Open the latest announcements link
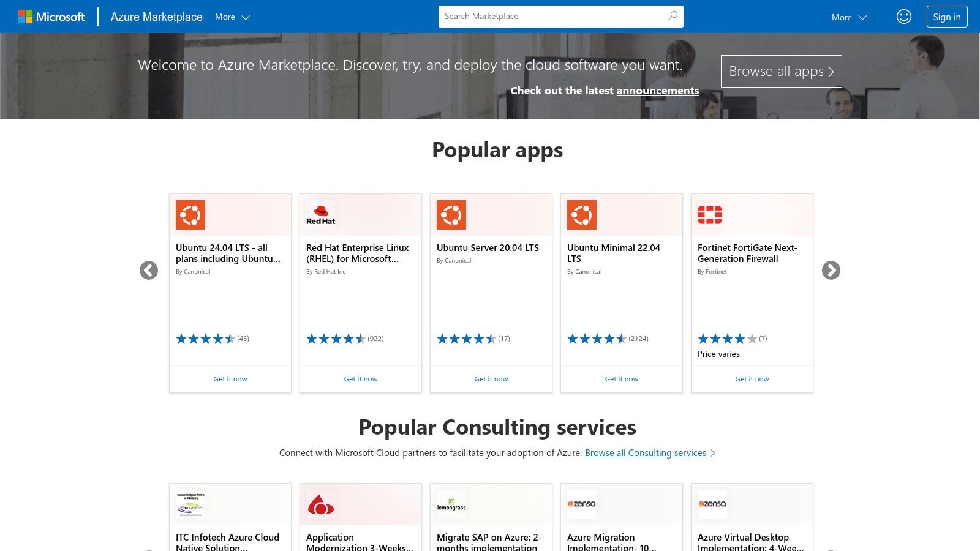This screenshot has width=980, height=551. point(657,91)
